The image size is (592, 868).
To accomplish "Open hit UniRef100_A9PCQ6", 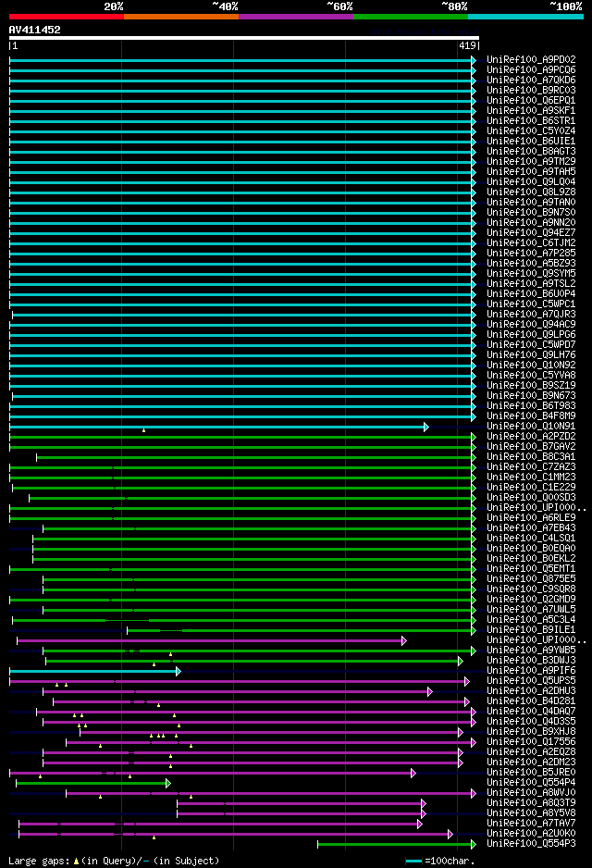I will 531,69.
